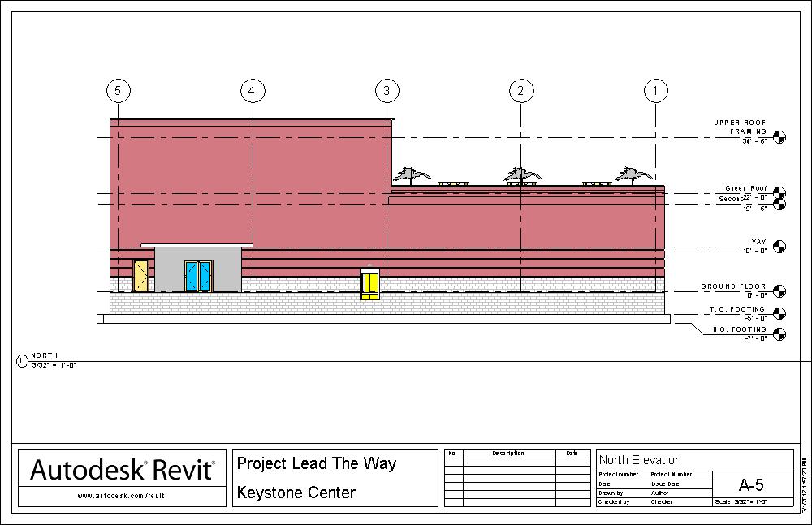
Task: Select the rooftop tree near grid 1
Action: pyautogui.click(x=633, y=175)
